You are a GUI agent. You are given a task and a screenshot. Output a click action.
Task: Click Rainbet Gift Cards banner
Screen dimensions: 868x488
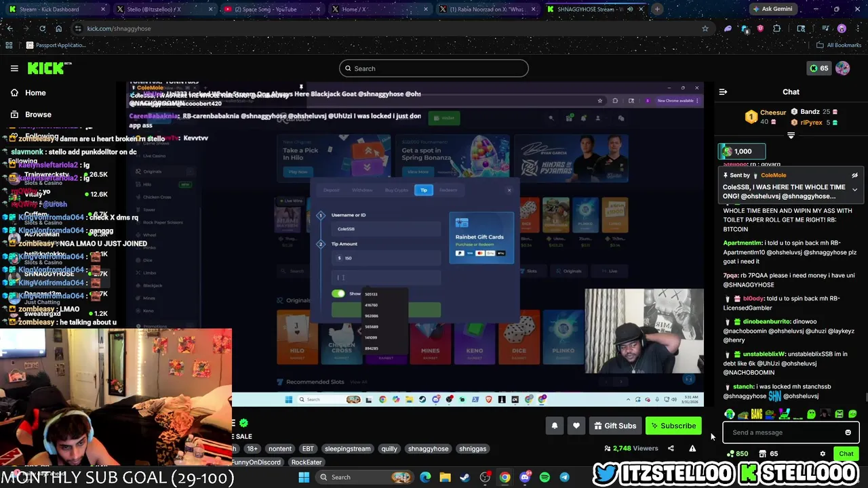[481, 238]
